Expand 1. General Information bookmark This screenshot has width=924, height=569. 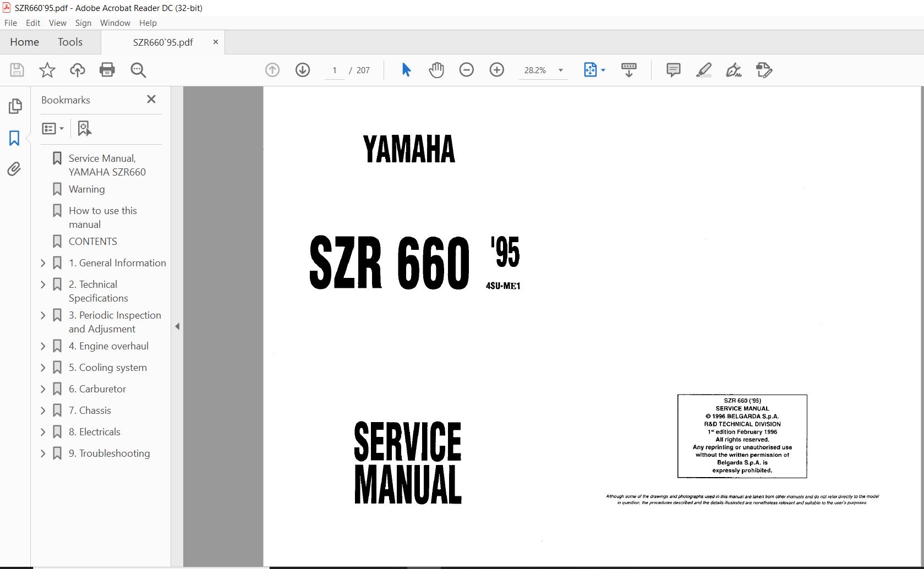click(43, 263)
